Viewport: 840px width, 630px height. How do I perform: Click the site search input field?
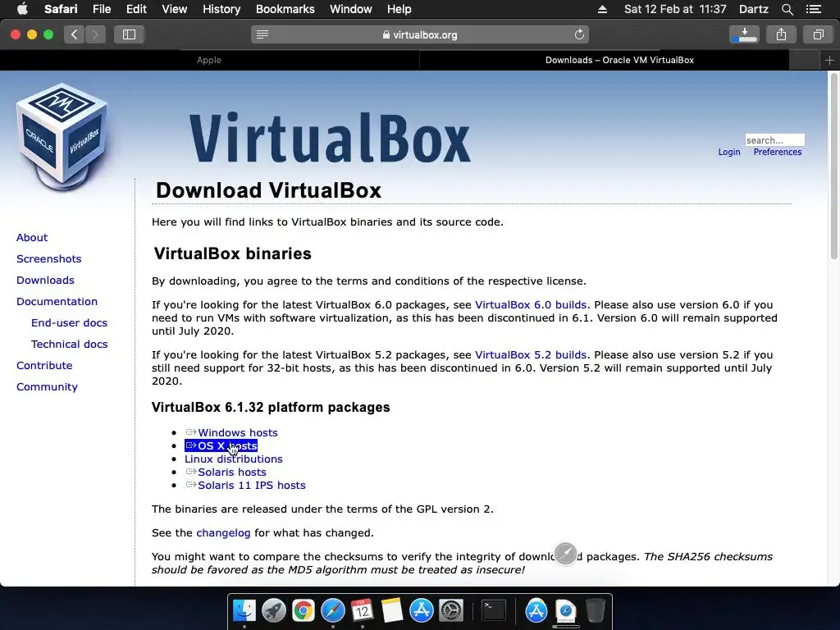(x=774, y=139)
